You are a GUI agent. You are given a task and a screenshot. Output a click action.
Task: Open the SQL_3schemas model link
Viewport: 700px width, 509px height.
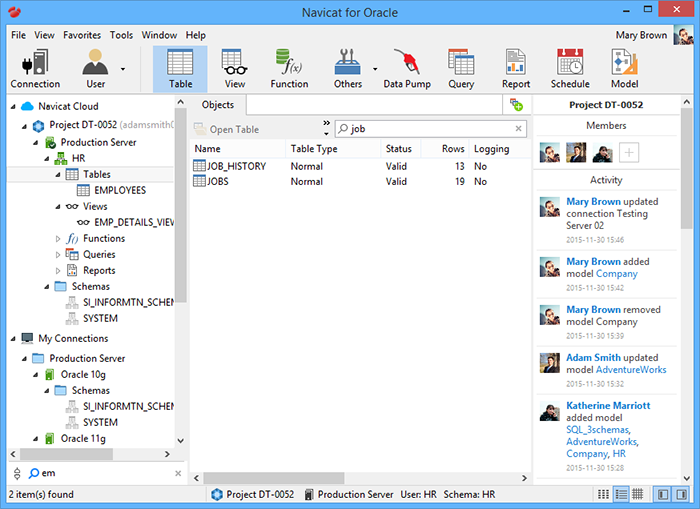pos(598,430)
